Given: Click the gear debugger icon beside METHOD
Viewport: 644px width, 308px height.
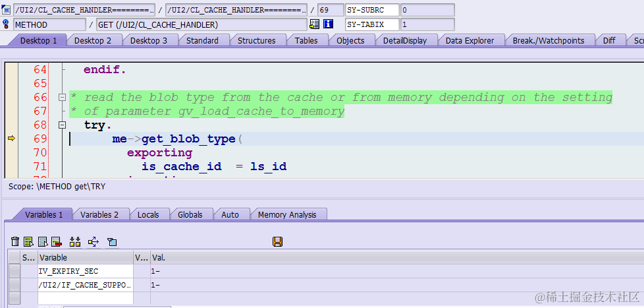Looking at the screenshot, I should point(5,24).
